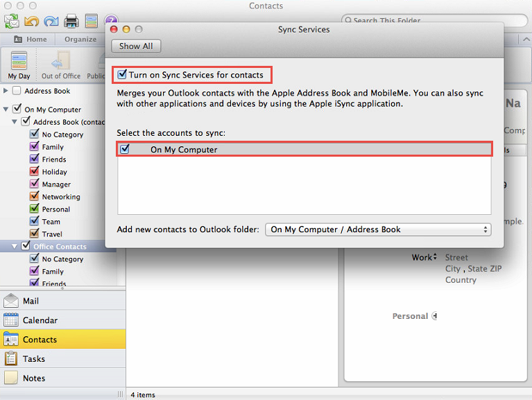Close the Sync Services window
Viewport: 532px width, 400px height.
click(x=114, y=30)
